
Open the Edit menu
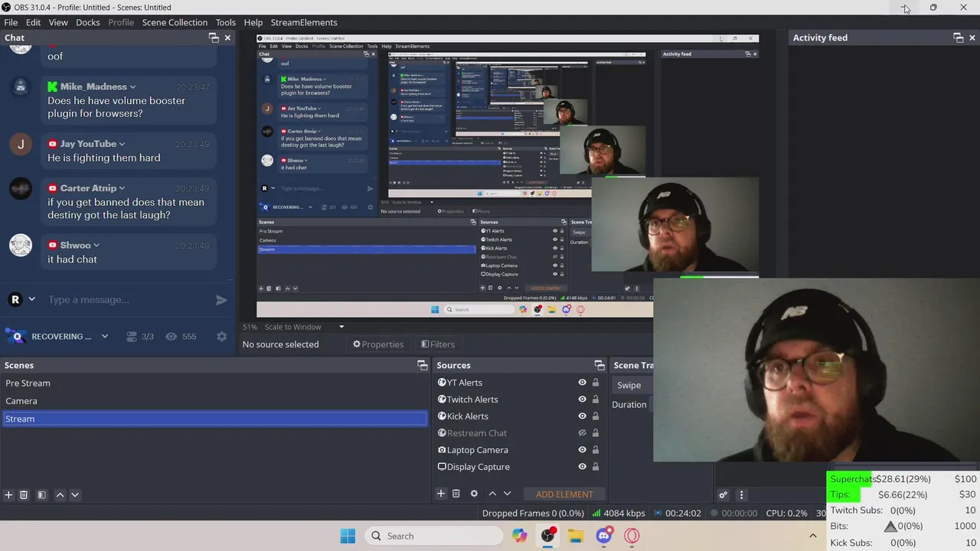pyautogui.click(x=33, y=22)
